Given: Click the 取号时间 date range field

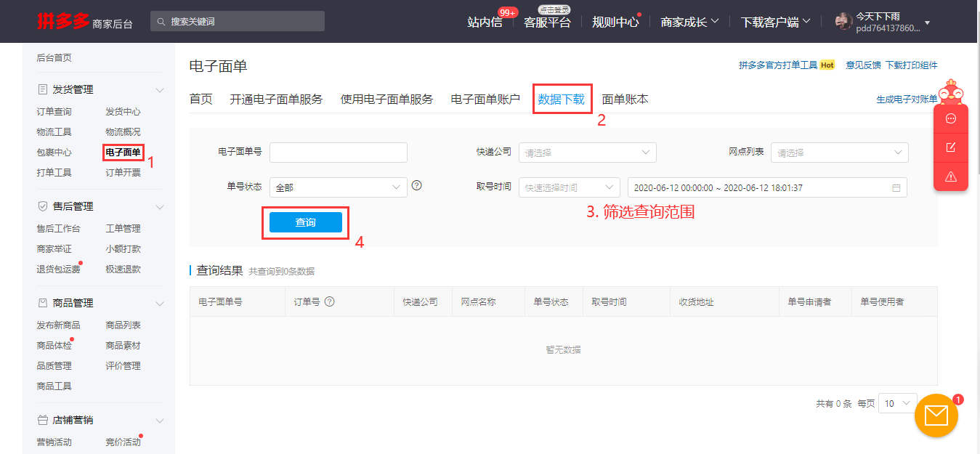Looking at the screenshot, I should point(767,187).
